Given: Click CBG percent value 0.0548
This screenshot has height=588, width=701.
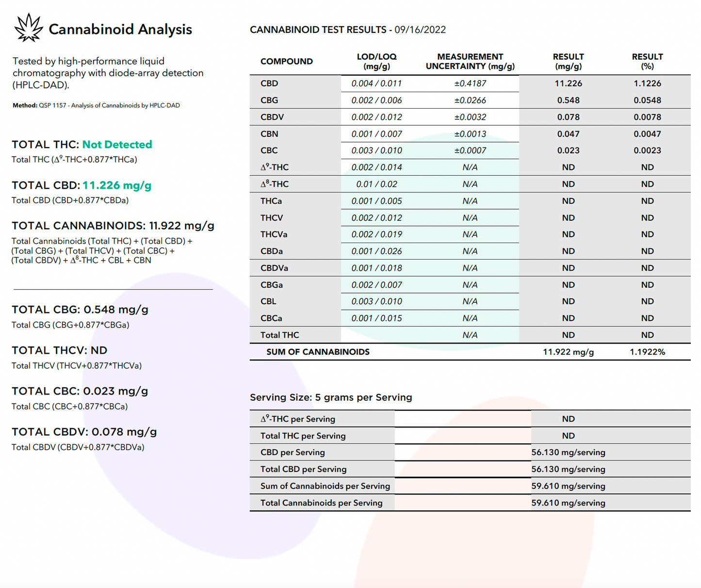Looking at the screenshot, I should [648, 100].
